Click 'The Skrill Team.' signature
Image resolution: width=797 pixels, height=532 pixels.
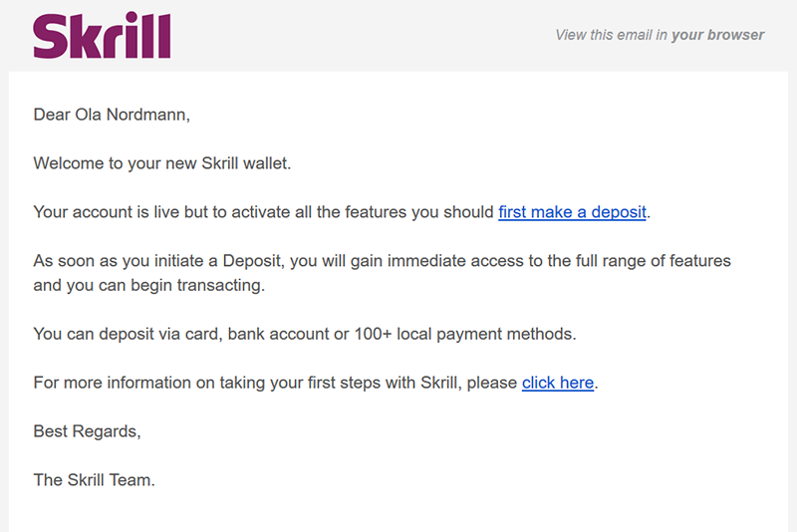click(94, 480)
